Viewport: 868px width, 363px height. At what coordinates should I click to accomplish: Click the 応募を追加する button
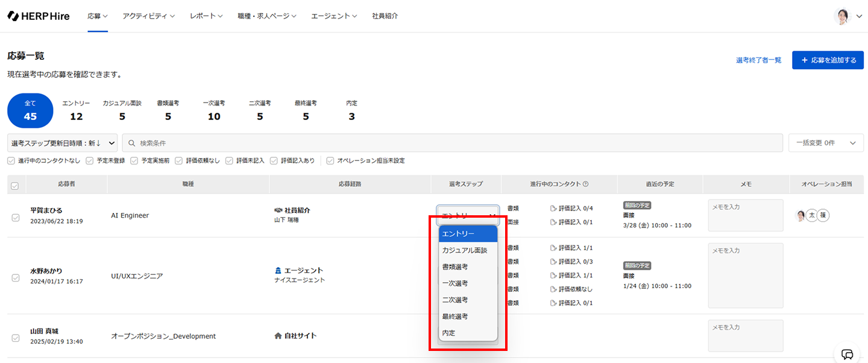coord(828,60)
